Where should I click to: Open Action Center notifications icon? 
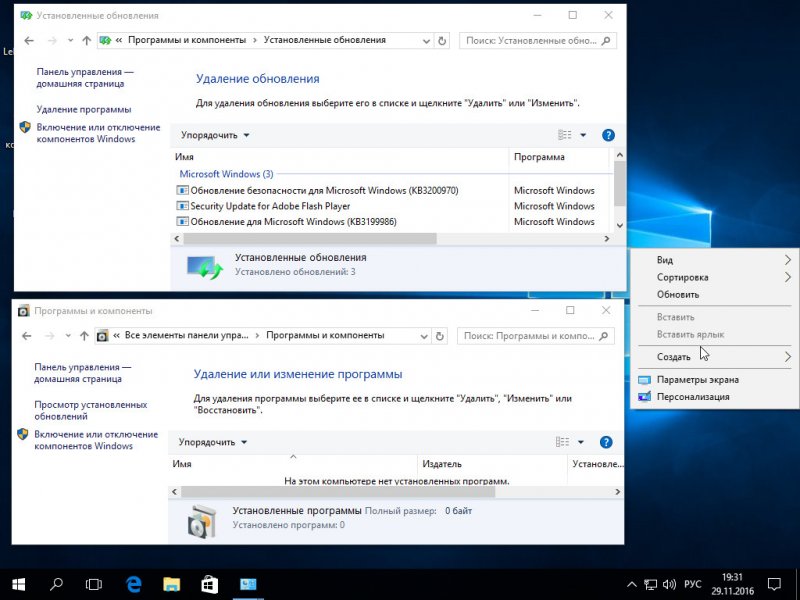pyautogui.click(x=774, y=585)
